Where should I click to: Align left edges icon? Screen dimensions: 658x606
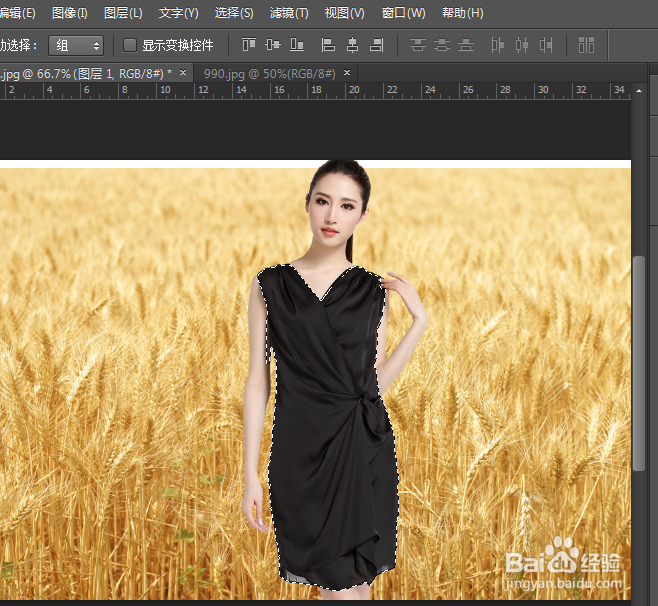click(328, 45)
